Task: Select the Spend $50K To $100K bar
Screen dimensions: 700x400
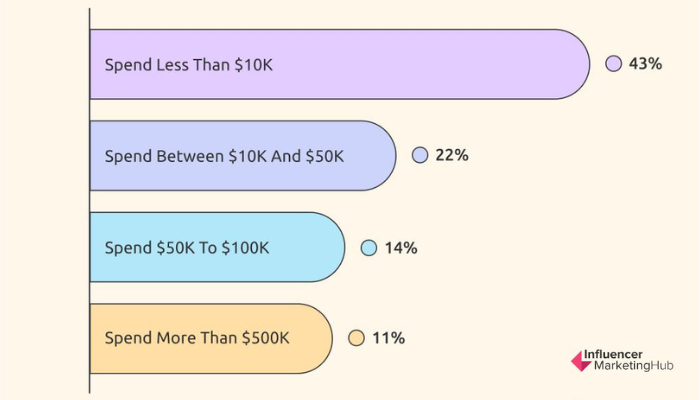Action: coord(217,247)
